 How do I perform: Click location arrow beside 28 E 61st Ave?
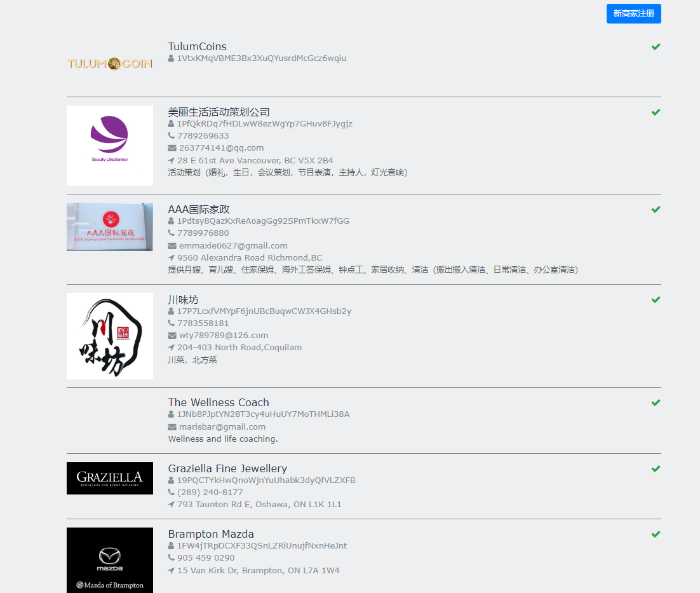pos(171,160)
